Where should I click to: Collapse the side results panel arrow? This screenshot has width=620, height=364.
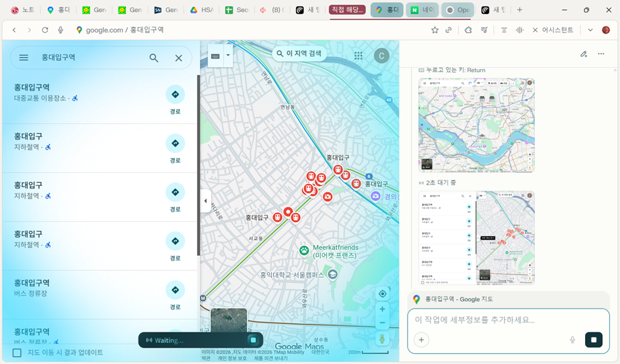(x=205, y=200)
